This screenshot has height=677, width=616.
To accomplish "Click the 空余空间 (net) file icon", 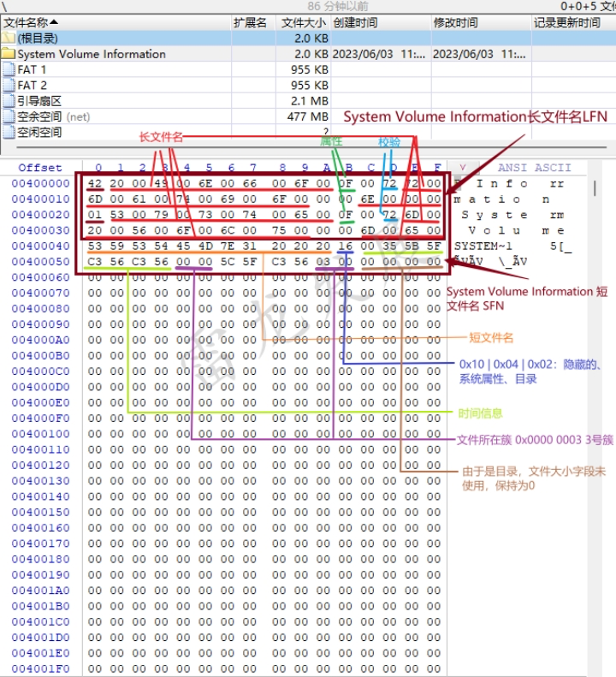I will pyautogui.click(x=9, y=116).
